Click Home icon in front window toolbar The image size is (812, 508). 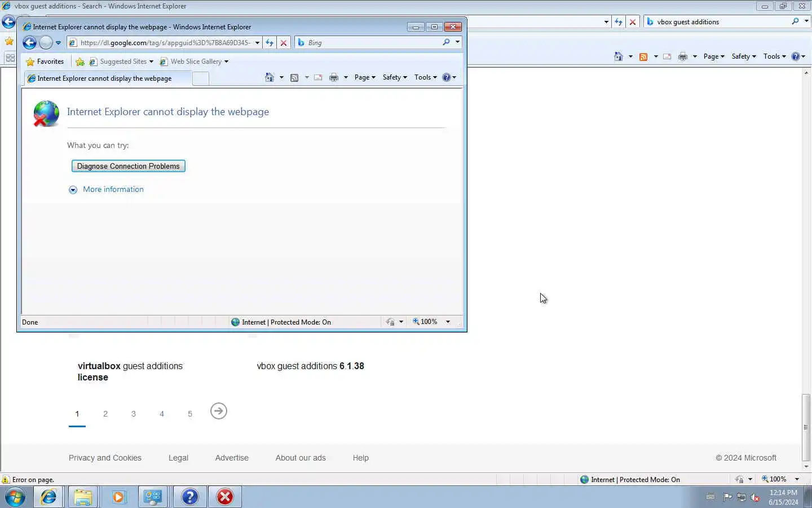coord(270,77)
